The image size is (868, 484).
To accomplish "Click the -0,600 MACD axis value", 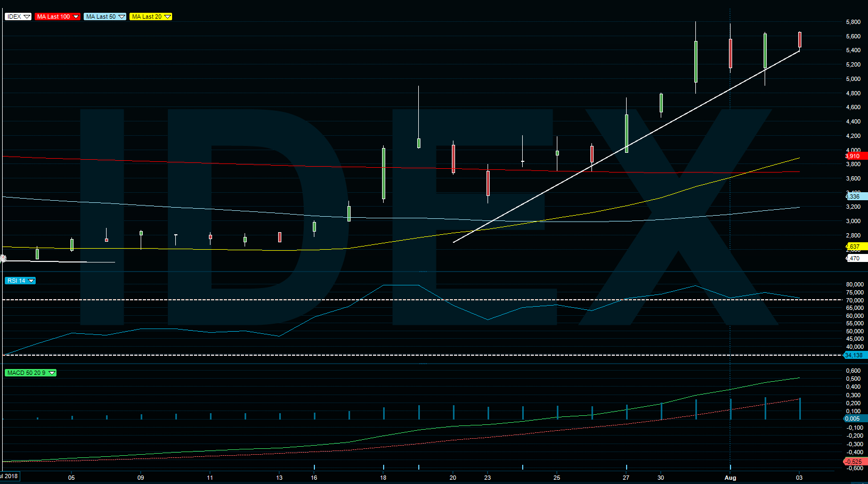I will point(854,468).
